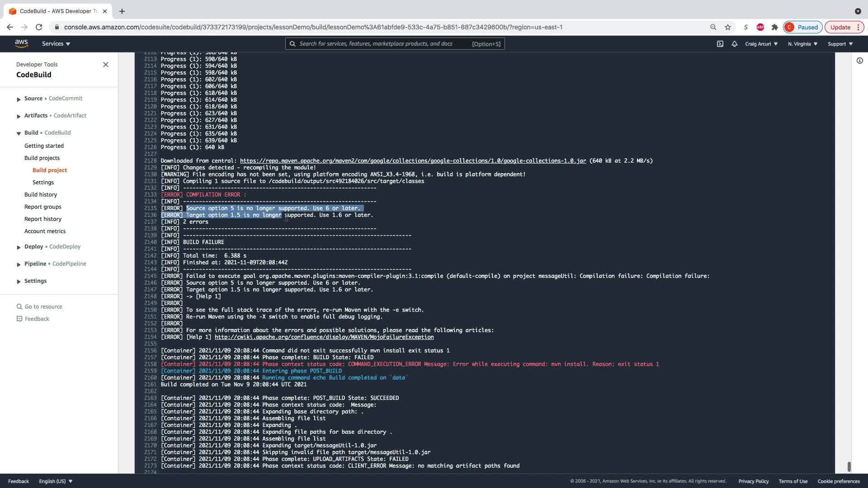Open the MojoFailureException help link

pyautogui.click(x=324, y=337)
